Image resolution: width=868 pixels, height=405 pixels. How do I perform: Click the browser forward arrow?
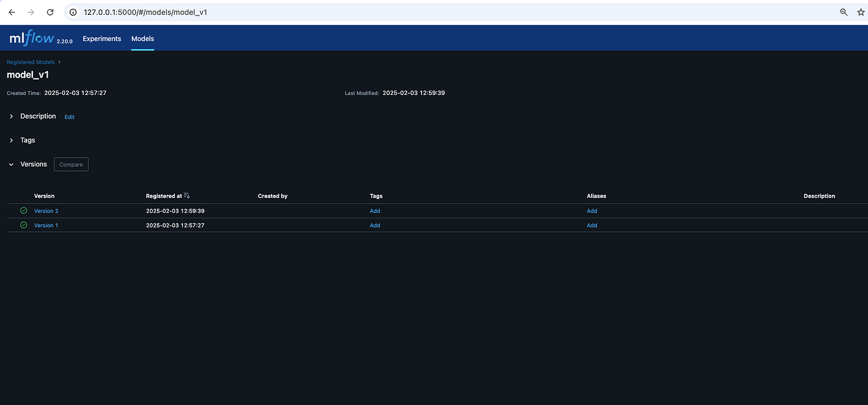point(30,12)
